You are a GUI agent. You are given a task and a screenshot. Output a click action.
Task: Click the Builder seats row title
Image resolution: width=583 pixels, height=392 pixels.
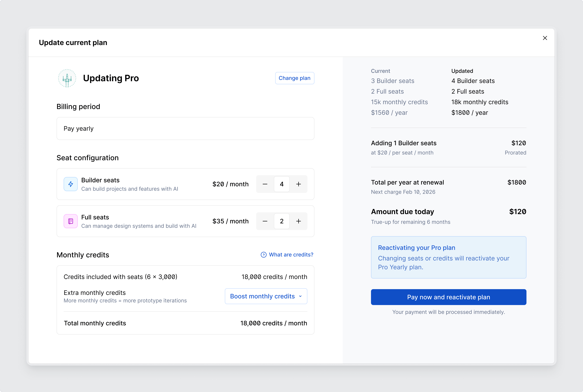(x=100, y=180)
